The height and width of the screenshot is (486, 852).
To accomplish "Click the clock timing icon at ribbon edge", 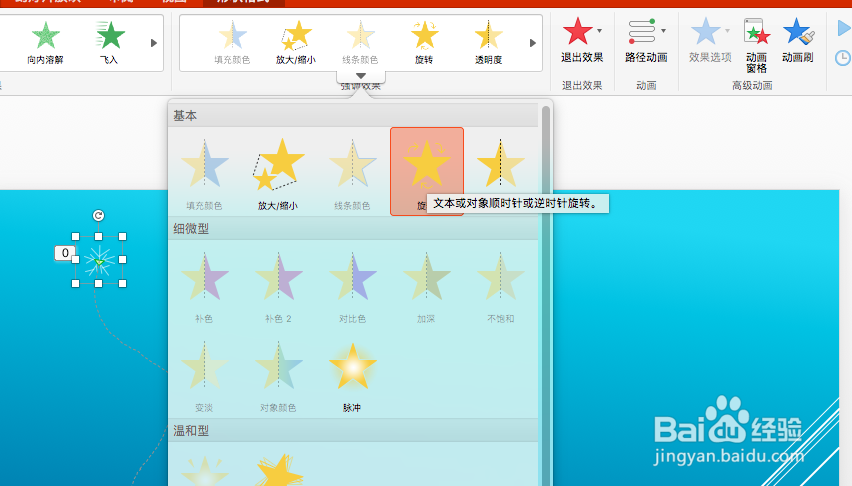I will tap(843, 58).
